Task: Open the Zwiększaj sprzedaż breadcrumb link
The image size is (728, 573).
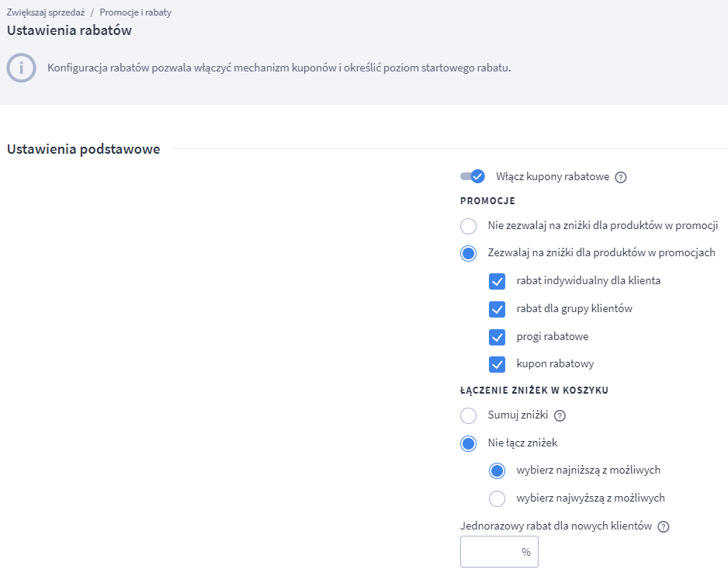Action: coord(45,12)
